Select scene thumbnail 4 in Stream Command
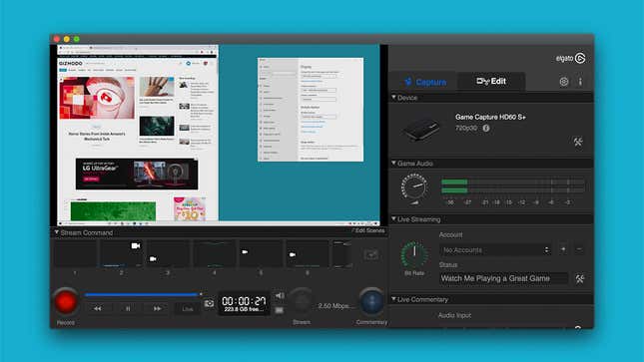This screenshot has width=644, height=362. point(215,254)
